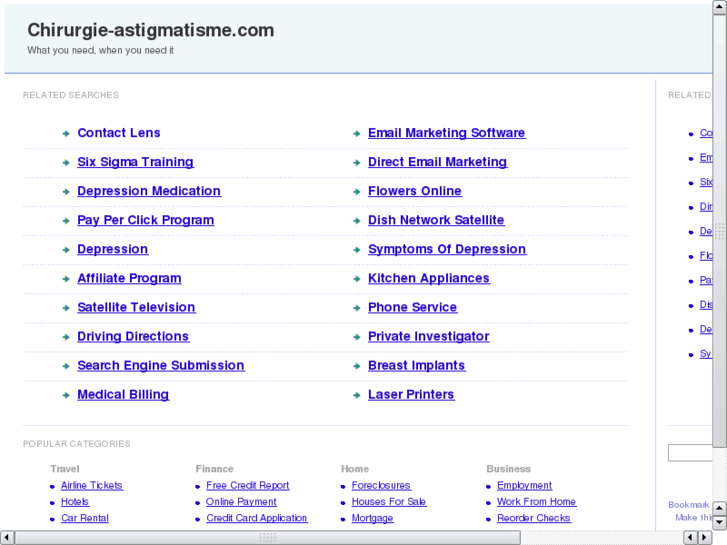This screenshot has width=727, height=545.
Task: Select the Kitchen Appliances link
Action: tap(429, 278)
